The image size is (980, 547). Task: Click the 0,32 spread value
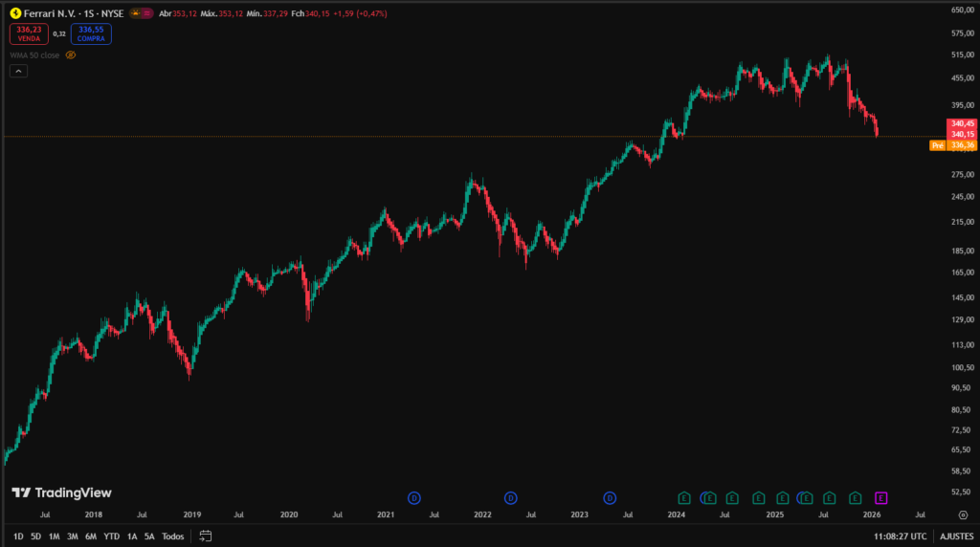coord(59,34)
